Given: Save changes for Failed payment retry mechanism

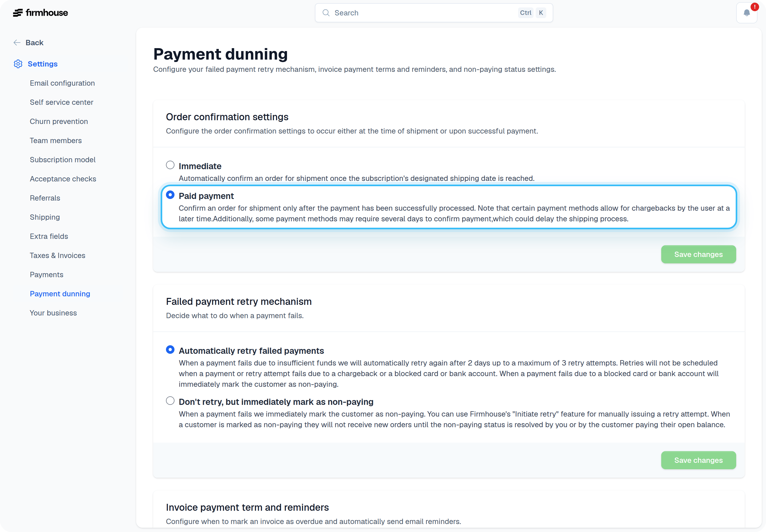Looking at the screenshot, I should tap(698, 460).
